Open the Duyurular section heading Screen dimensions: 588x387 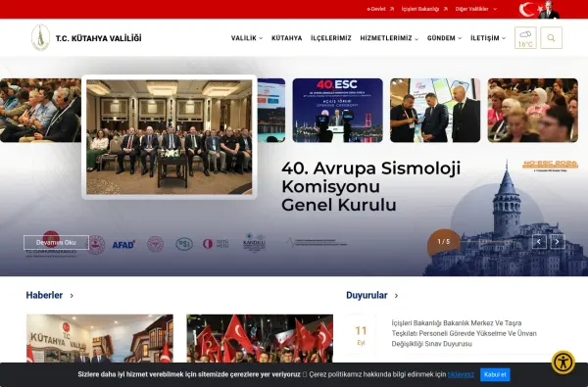click(x=367, y=296)
